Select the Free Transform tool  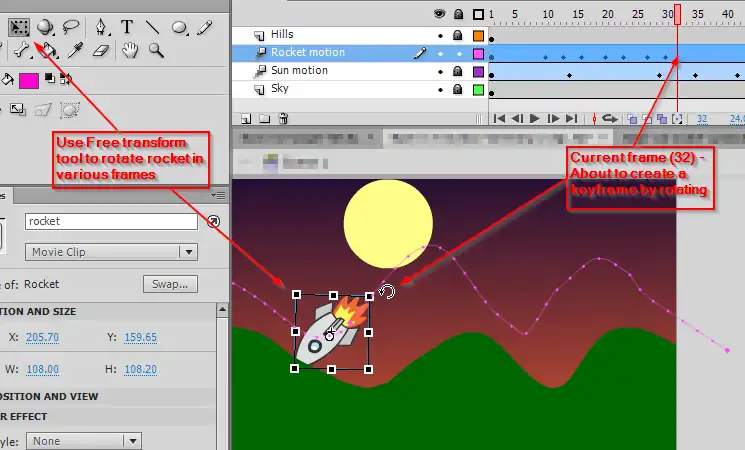[x=18, y=27]
